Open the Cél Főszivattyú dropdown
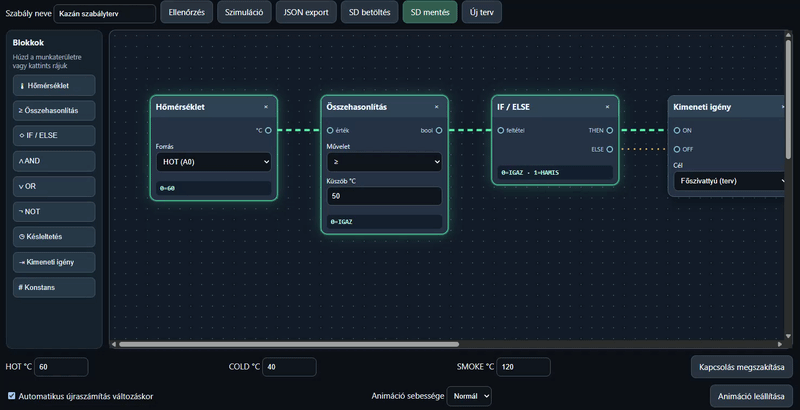The width and height of the screenshot is (800, 410). point(730,181)
